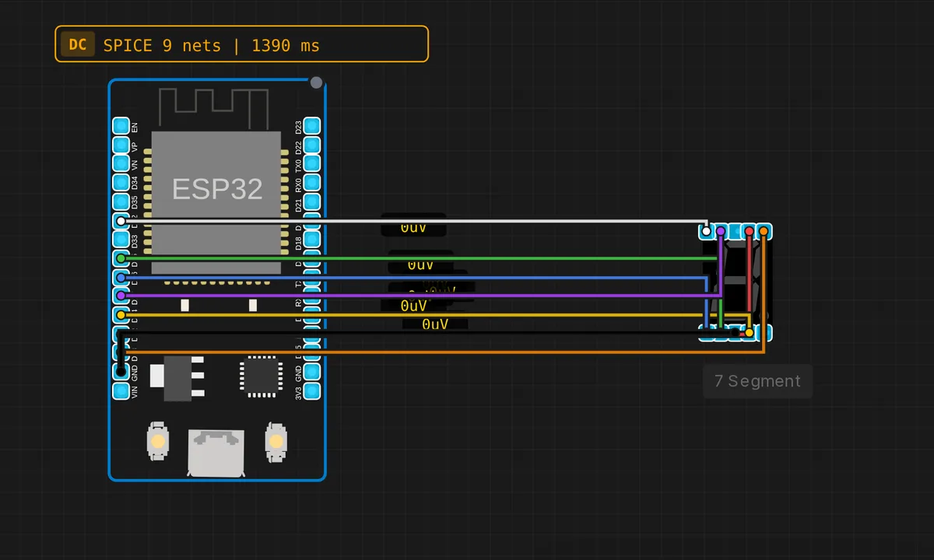934x560 pixels.
Task: Click the ESP32 pin where the blue wire starts
Action: [x=121, y=277]
